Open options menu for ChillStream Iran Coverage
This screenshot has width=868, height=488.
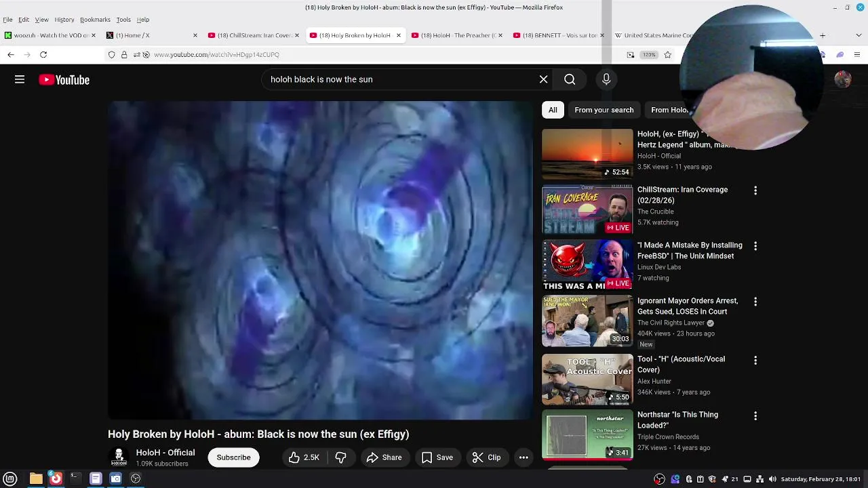click(x=755, y=190)
